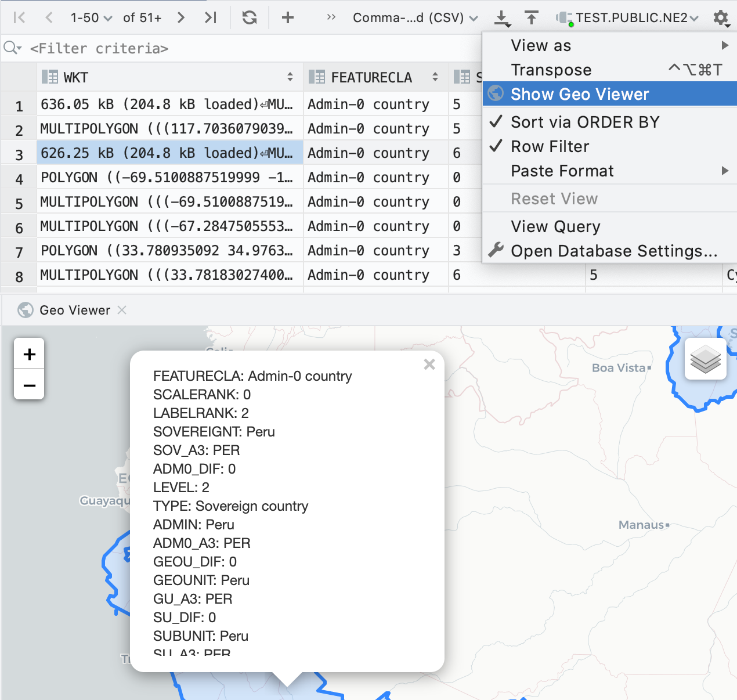
Task: Open the map layers control
Action: (x=706, y=359)
